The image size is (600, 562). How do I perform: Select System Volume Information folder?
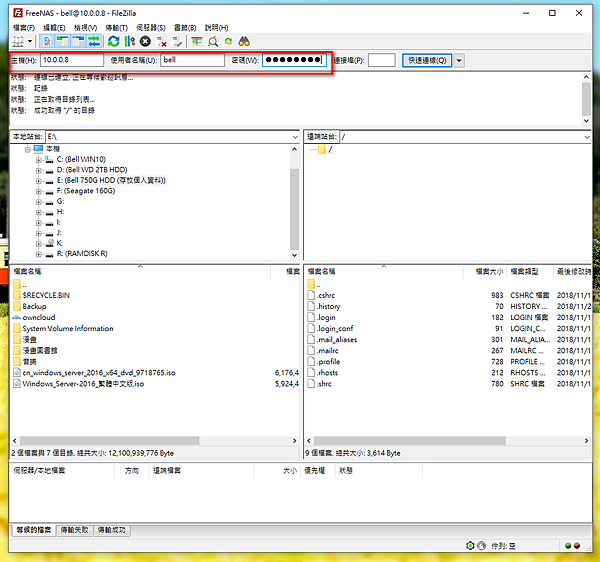coord(68,329)
